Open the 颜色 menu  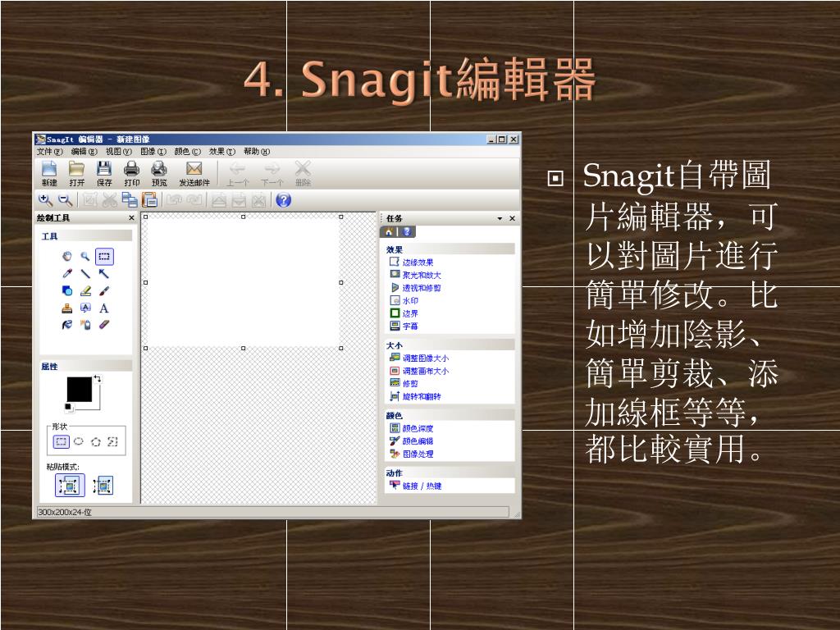coord(188,152)
